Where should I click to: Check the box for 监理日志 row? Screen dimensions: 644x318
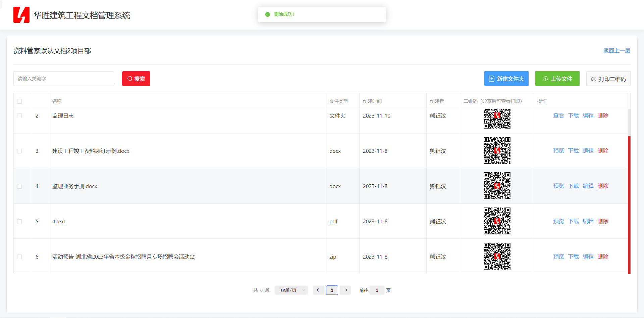click(x=19, y=116)
